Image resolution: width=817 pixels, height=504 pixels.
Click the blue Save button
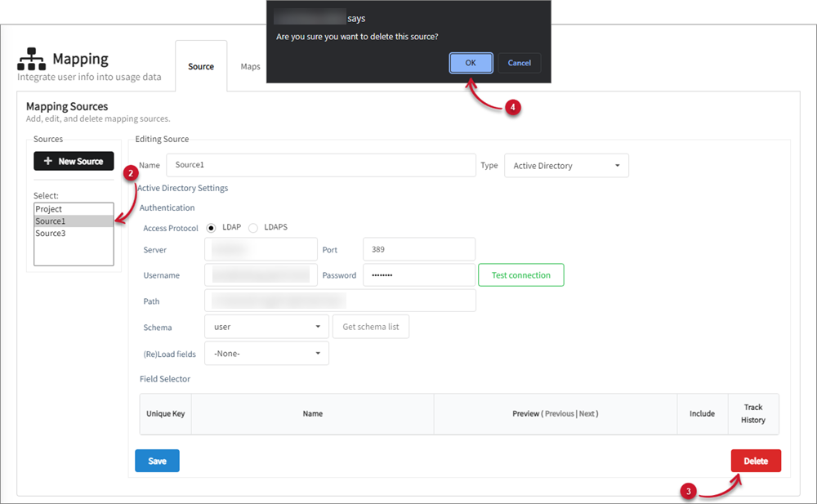(x=157, y=461)
